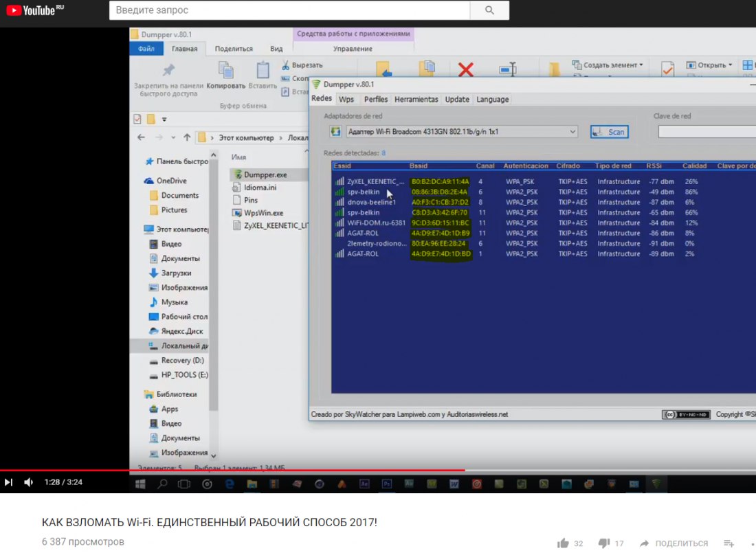Viewport: 756px width, 553px height.
Task: Go up one level with up arrow
Action: pyautogui.click(x=187, y=137)
